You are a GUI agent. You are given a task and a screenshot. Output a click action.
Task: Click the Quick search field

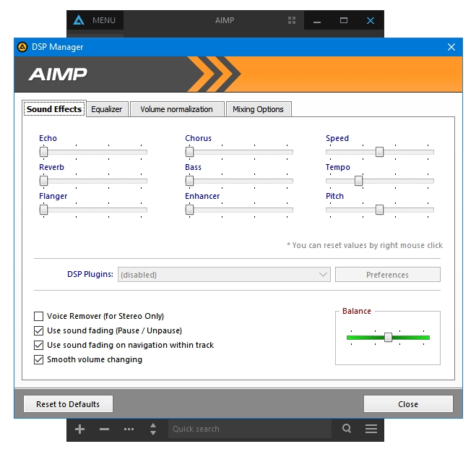[x=249, y=429]
